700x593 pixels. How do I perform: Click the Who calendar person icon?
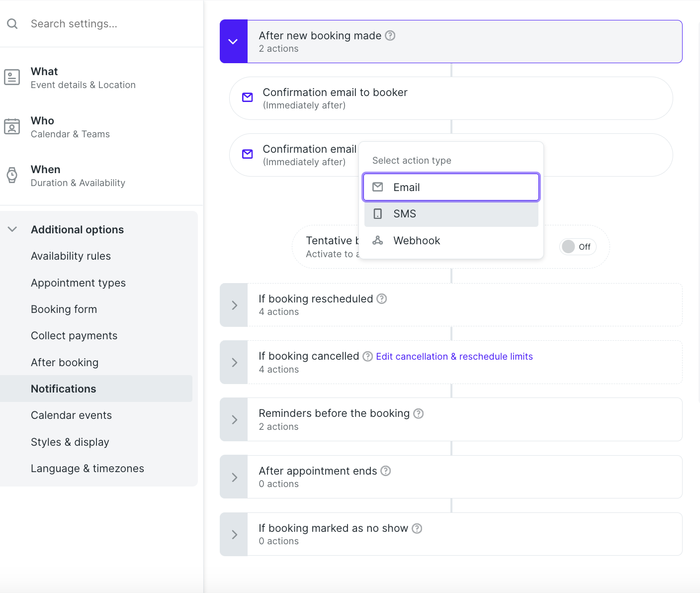[x=12, y=126]
